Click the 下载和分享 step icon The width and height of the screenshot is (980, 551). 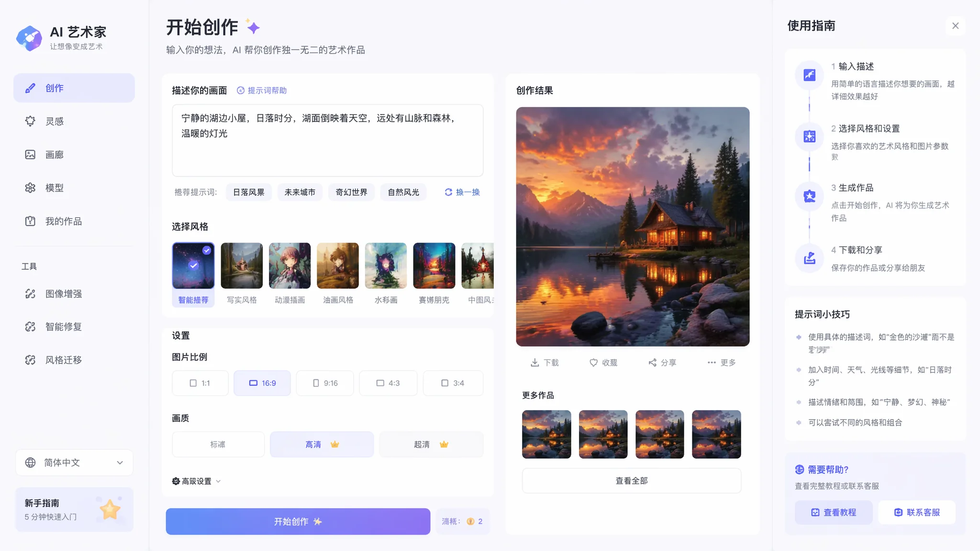tap(810, 258)
